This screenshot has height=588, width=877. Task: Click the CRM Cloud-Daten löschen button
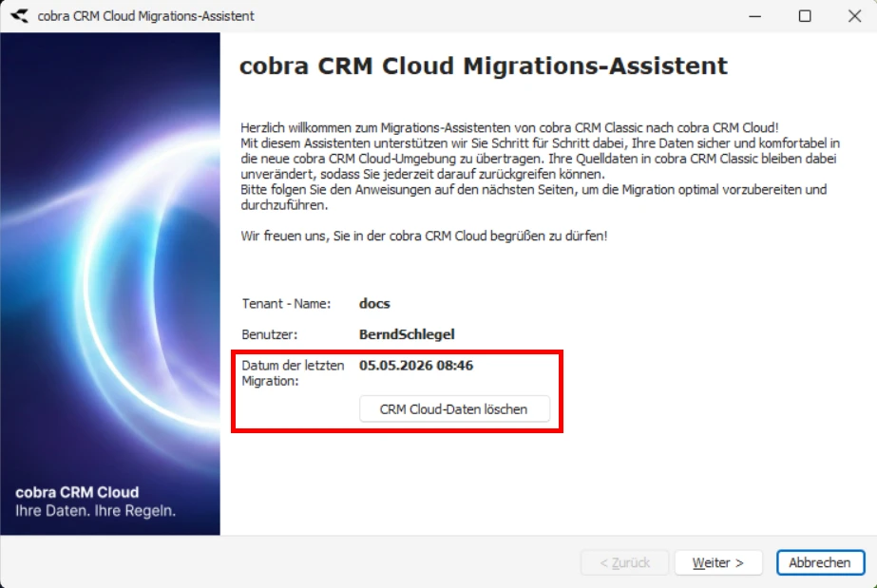click(x=454, y=409)
